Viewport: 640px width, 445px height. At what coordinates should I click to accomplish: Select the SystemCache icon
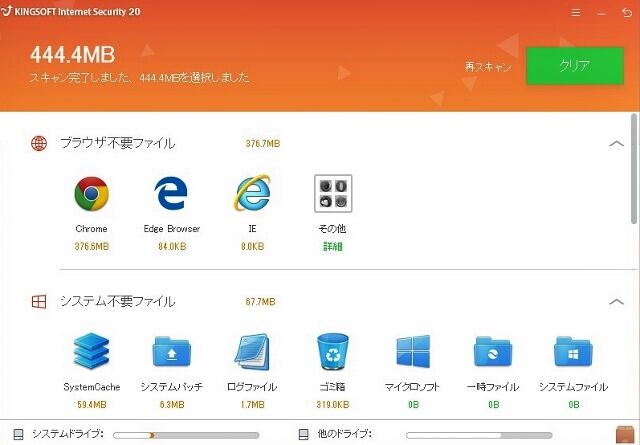[91, 351]
